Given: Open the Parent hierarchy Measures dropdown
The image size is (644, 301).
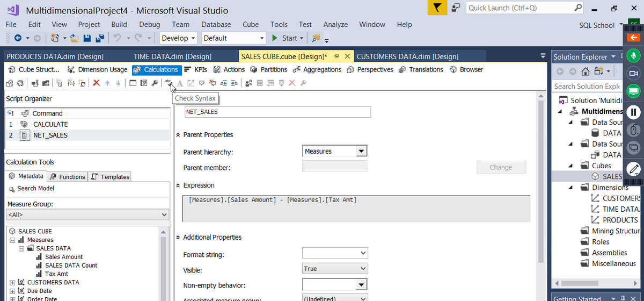Looking at the screenshot, I should click(362, 152).
